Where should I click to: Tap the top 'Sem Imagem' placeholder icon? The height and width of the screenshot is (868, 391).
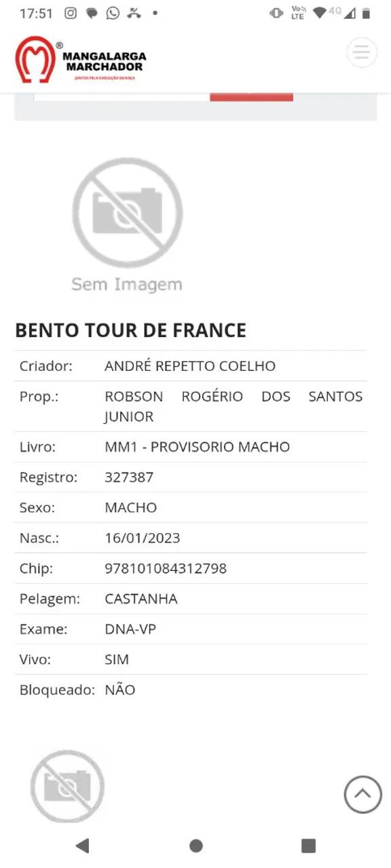(x=128, y=214)
